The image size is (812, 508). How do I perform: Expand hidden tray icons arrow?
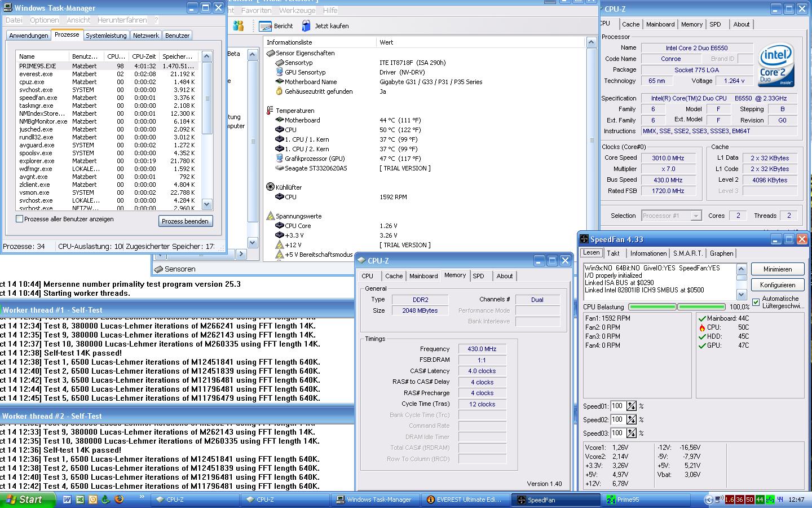click(709, 500)
